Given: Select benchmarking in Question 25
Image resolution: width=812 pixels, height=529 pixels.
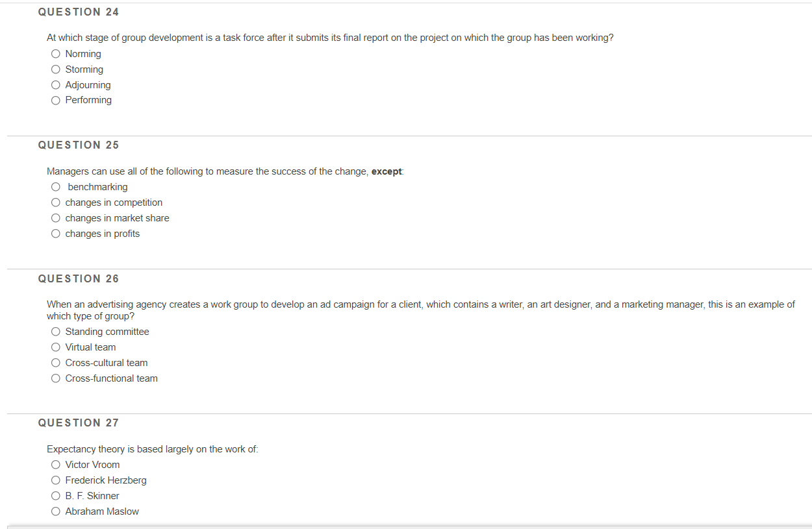Looking at the screenshot, I should pos(55,186).
